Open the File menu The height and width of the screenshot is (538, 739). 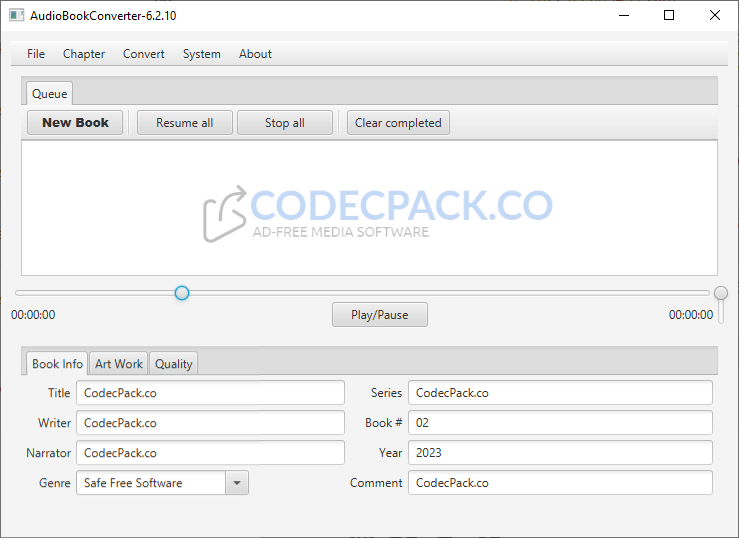pyautogui.click(x=36, y=54)
